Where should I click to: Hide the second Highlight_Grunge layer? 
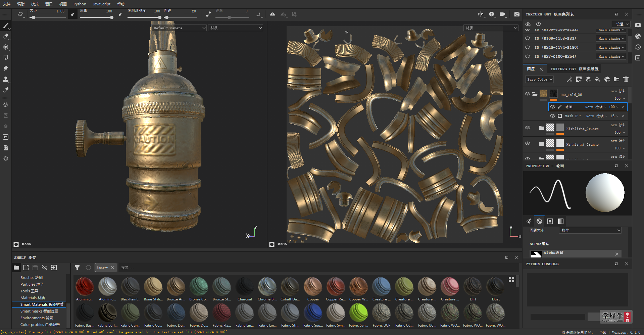[528, 143]
